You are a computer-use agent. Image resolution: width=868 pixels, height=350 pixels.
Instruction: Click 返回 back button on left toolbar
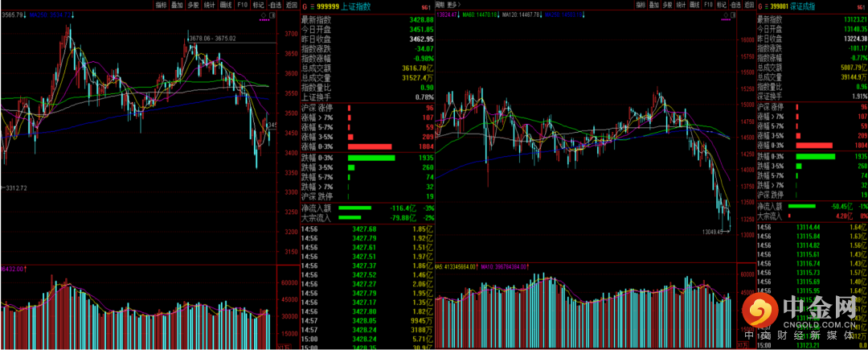tap(291, 5)
